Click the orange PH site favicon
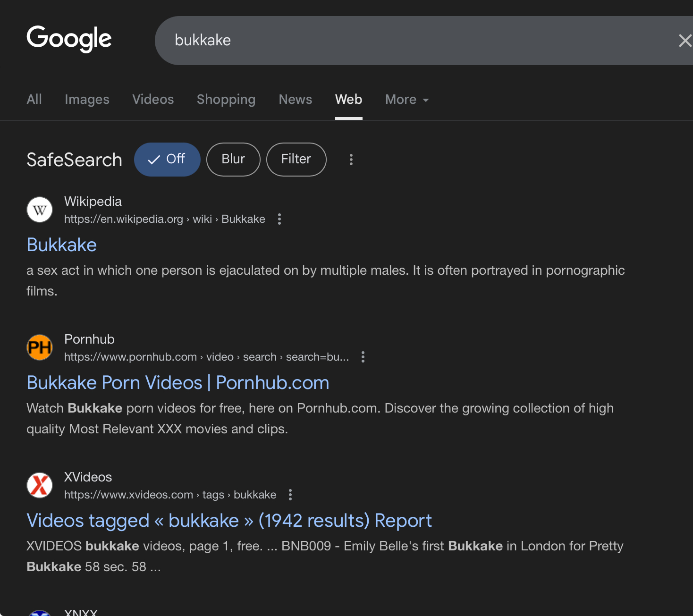Image resolution: width=693 pixels, height=616 pixels. click(40, 347)
